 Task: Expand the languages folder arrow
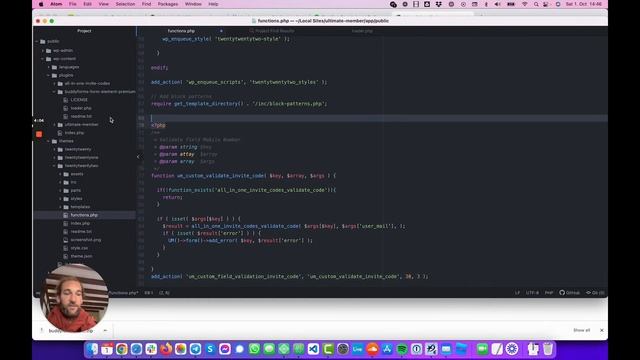point(49,67)
